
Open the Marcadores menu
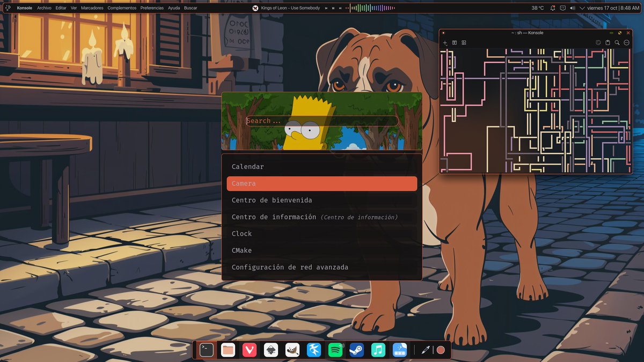click(x=92, y=8)
